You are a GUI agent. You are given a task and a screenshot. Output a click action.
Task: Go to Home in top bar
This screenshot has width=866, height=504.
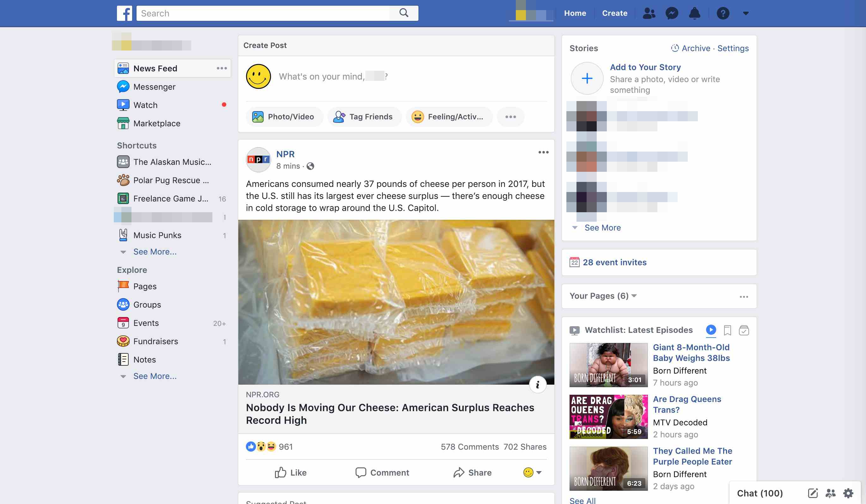point(575,13)
